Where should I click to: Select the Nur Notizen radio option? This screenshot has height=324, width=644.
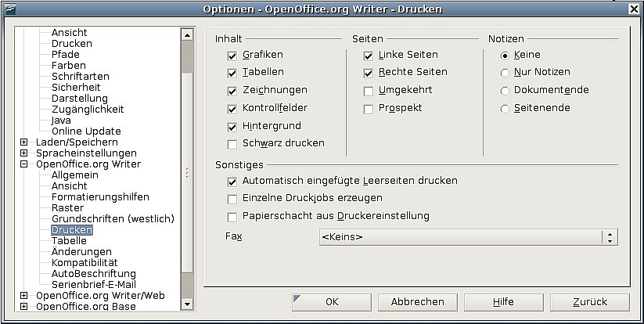coord(505,73)
